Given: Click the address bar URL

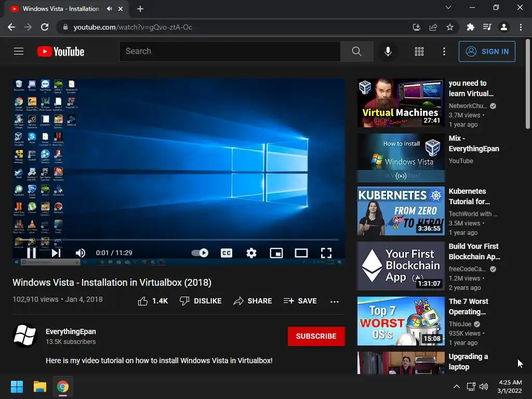Looking at the screenshot, I should click(x=132, y=27).
